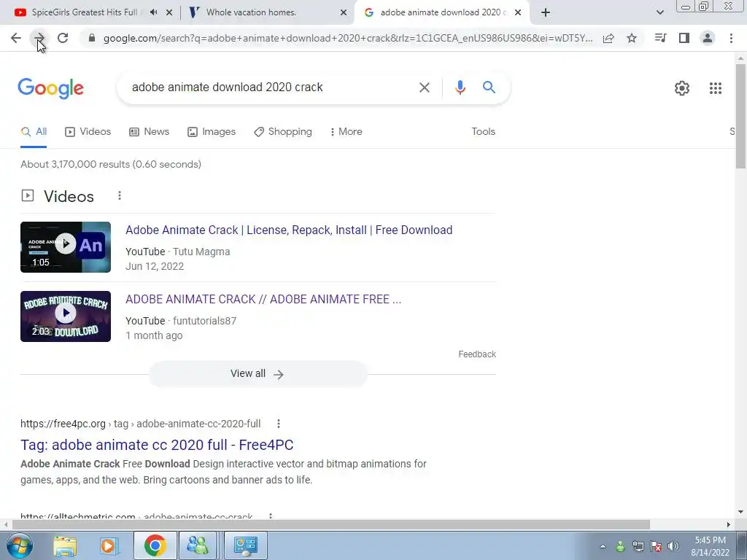Go to the Google logo homepage
Viewport: 747px width, 560px height.
click(x=50, y=88)
